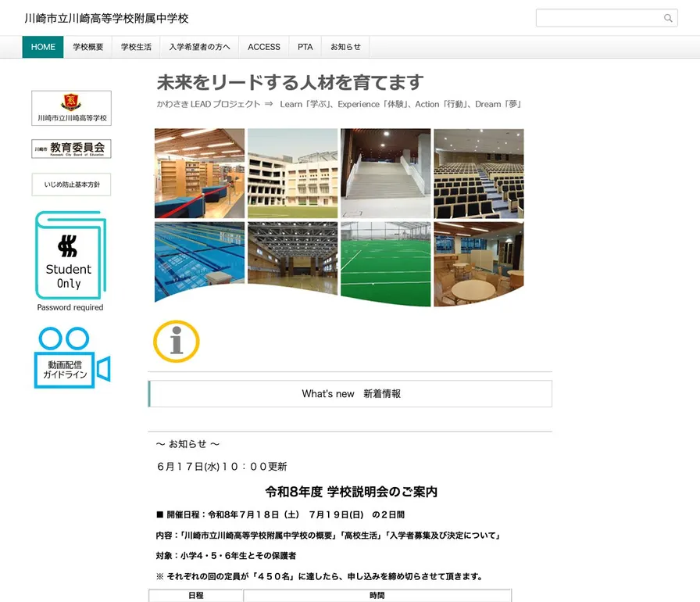Click the search magnifier icon
This screenshot has height=602, width=700.
(668, 18)
